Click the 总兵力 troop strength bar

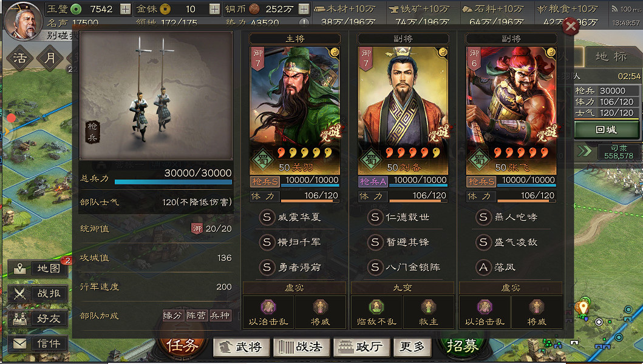(x=173, y=181)
